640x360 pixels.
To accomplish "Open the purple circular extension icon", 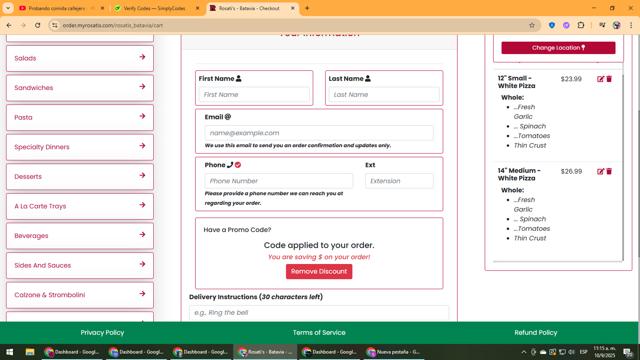I will 566,25.
